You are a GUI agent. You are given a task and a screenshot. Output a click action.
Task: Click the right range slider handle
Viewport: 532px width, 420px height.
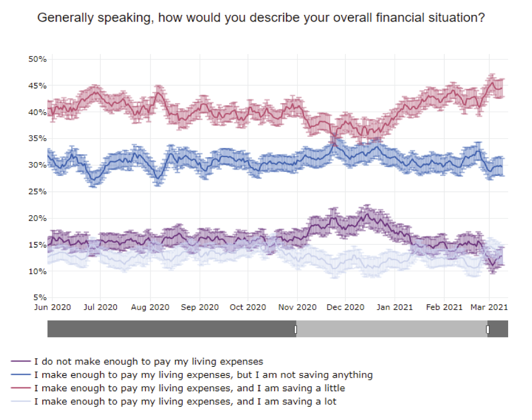[487, 330]
